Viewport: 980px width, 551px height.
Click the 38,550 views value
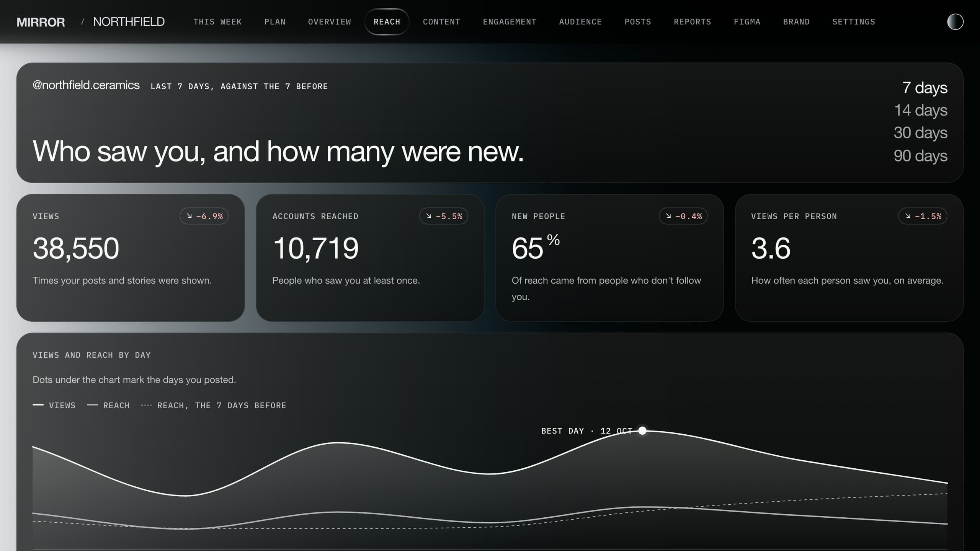76,248
